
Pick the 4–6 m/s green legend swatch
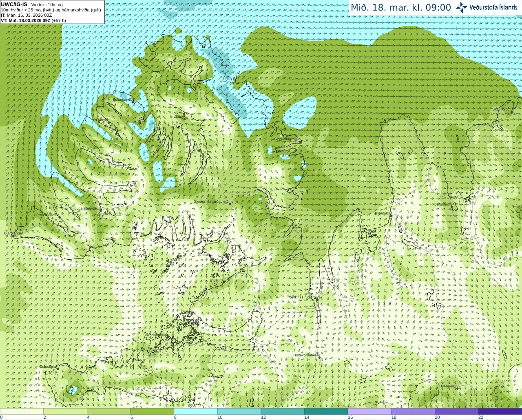[x=109, y=411]
